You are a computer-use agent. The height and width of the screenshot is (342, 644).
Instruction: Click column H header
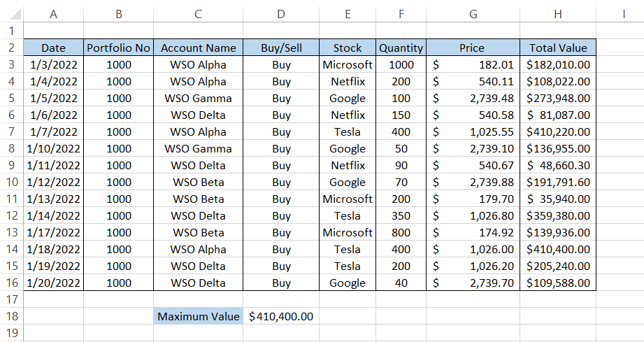tap(558, 13)
